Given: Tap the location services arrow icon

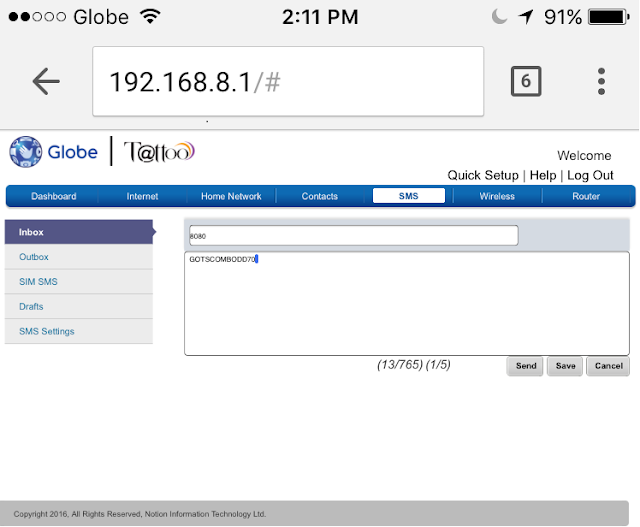Looking at the screenshot, I should 526,17.
